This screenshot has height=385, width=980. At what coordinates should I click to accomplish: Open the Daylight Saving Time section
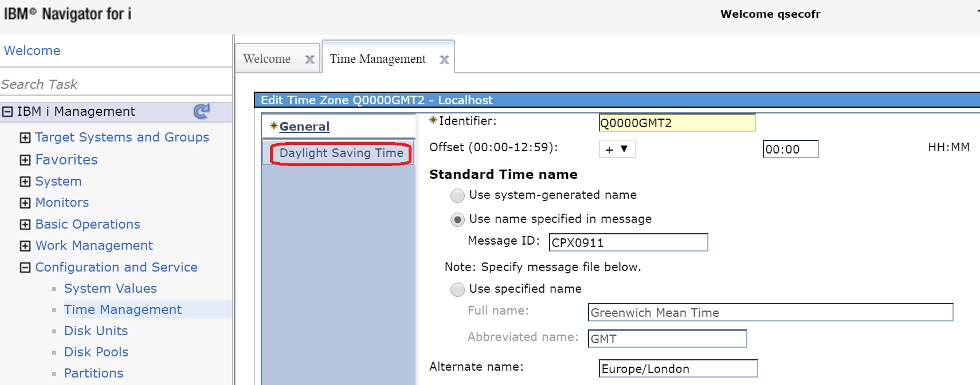(x=341, y=153)
